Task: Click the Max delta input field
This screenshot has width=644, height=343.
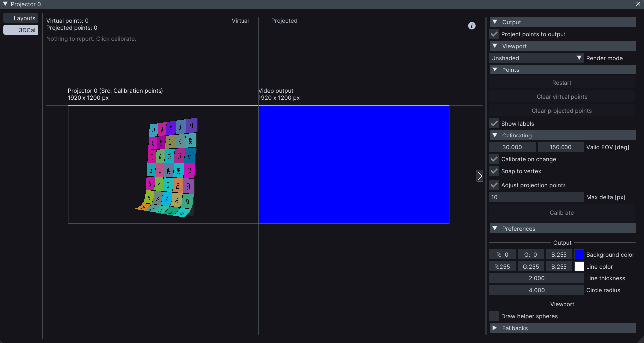Action: point(537,197)
